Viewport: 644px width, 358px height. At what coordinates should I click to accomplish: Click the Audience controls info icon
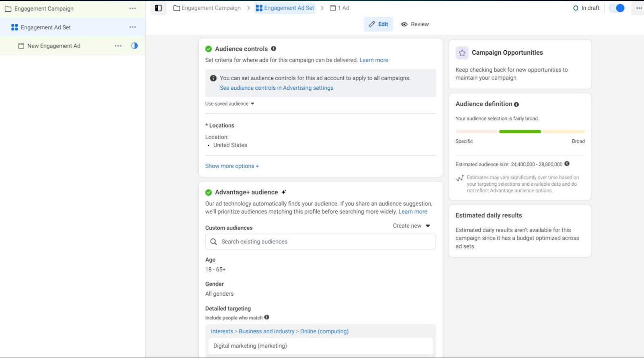click(x=274, y=49)
